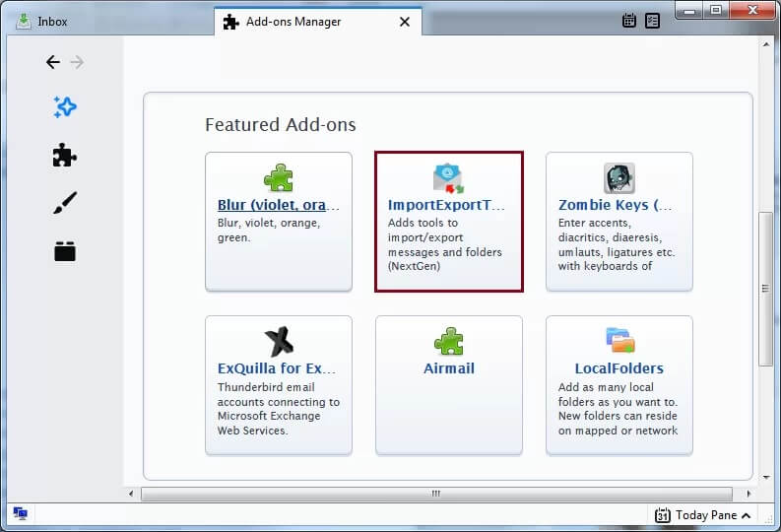The height and width of the screenshot is (532, 781).
Task: Click 'Enter accents, diacritics' description text
Action: pyautogui.click(x=617, y=244)
